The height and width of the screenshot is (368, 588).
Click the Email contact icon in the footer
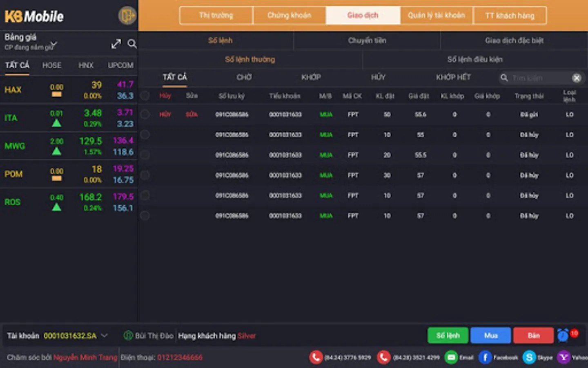point(451,357)
